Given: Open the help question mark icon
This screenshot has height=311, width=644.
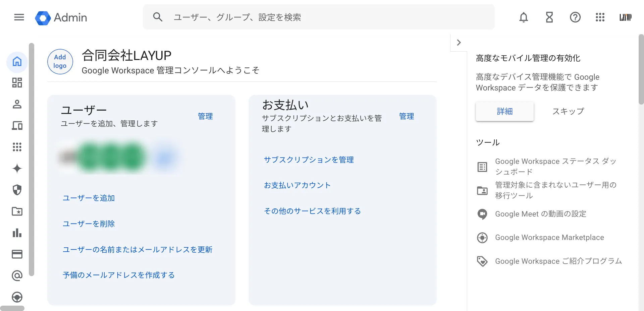Looking at the screenshot, I should pyautogui.click(x=575, y=17).
